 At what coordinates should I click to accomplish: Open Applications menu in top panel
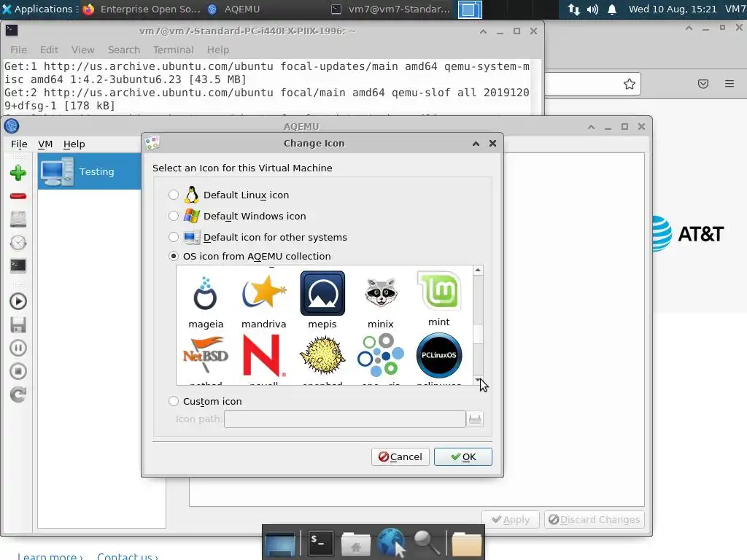pos(39,9)
